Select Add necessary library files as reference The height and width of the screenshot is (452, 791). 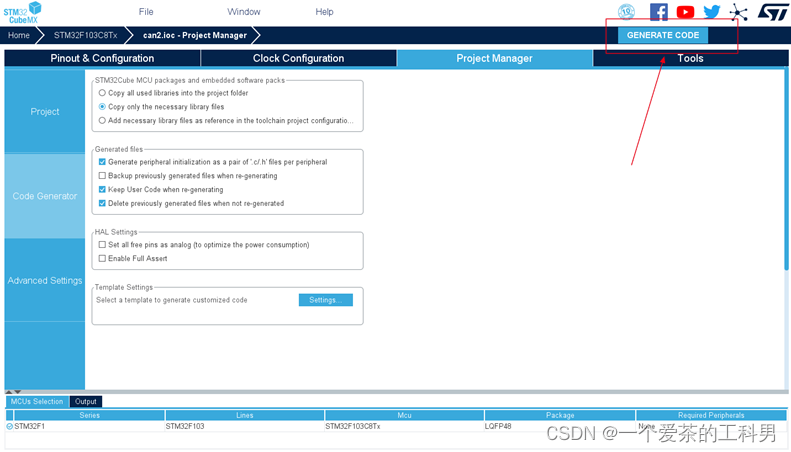[x=102, y=121]
